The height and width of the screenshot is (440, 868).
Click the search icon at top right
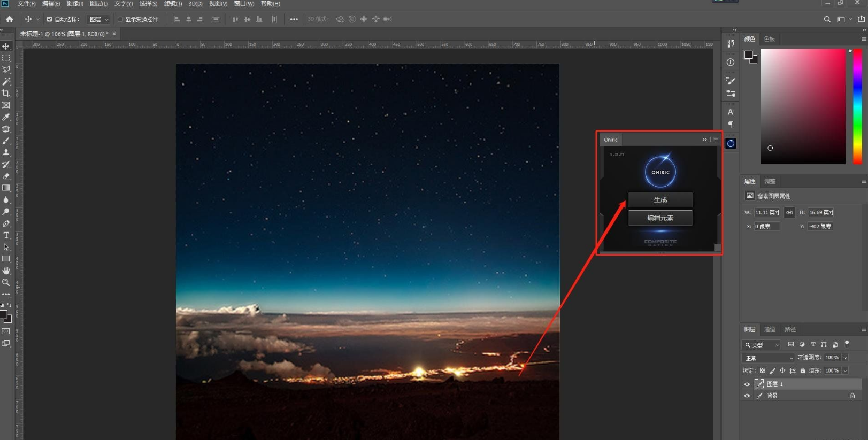(827, 19)
